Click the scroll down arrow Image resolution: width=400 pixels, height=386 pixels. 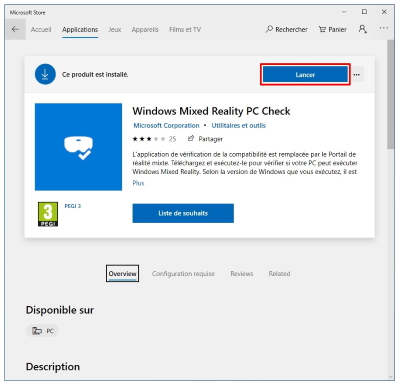391,377
